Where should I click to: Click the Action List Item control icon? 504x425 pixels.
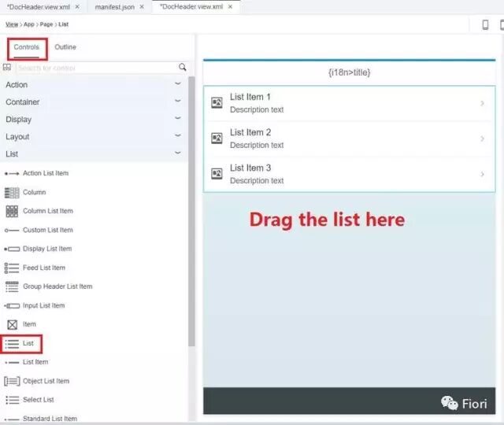click(12, 173)
